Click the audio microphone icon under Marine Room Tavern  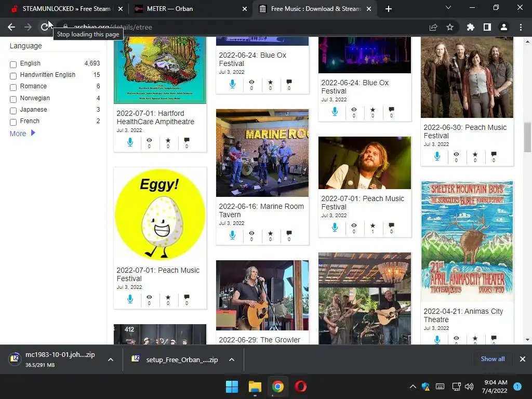(232, 235)
